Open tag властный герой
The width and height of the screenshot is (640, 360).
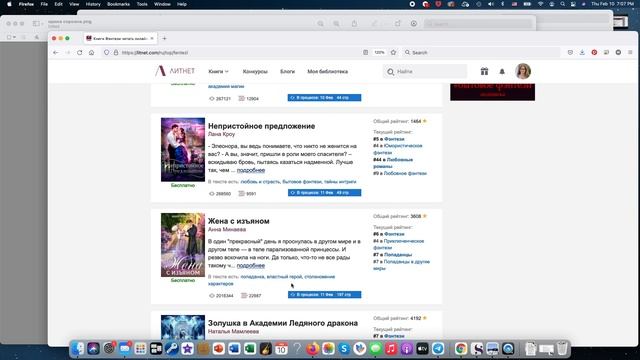(284, 277)
